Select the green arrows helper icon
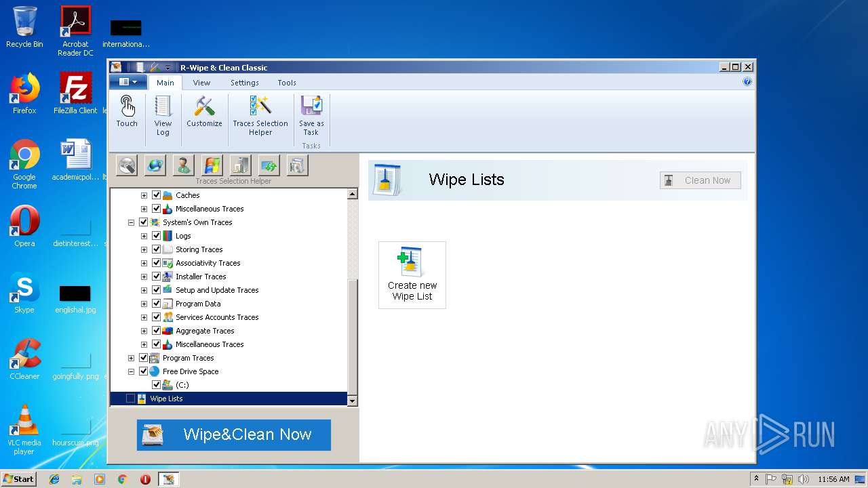Image resolution: width=868 pixels, height=488 pixels. point(269,165)
